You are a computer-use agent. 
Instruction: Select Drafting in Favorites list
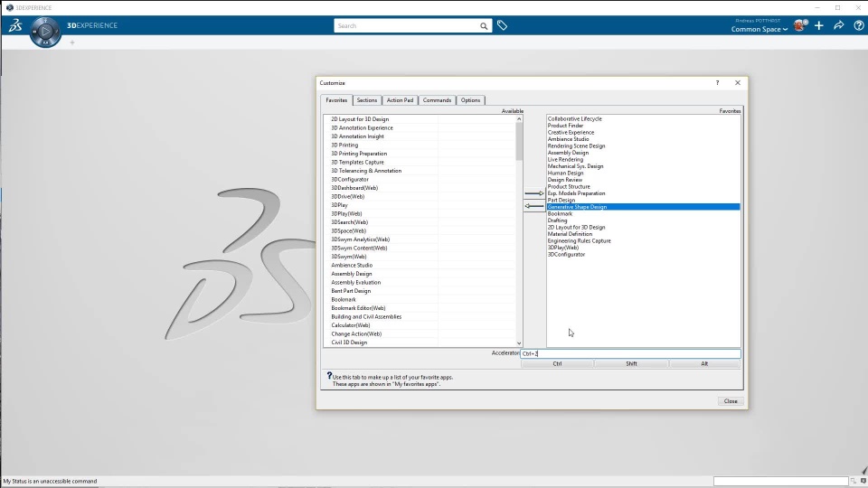[x=557, y=221]
